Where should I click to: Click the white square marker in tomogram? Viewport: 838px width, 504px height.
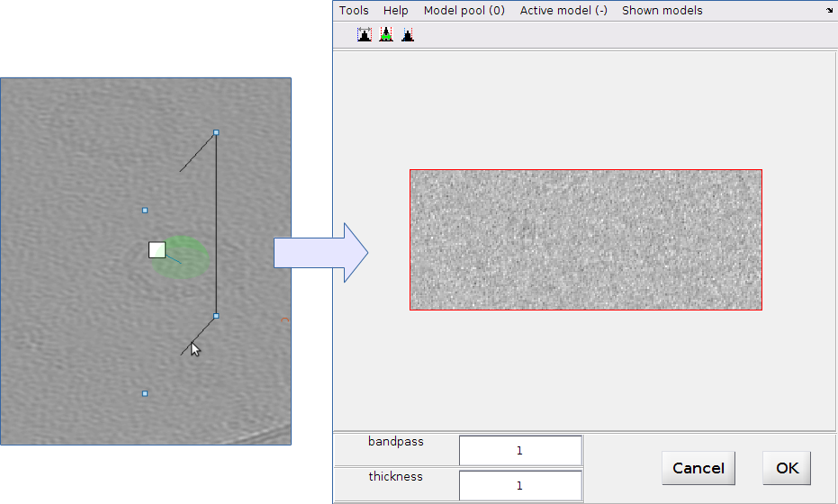[158, 249]
